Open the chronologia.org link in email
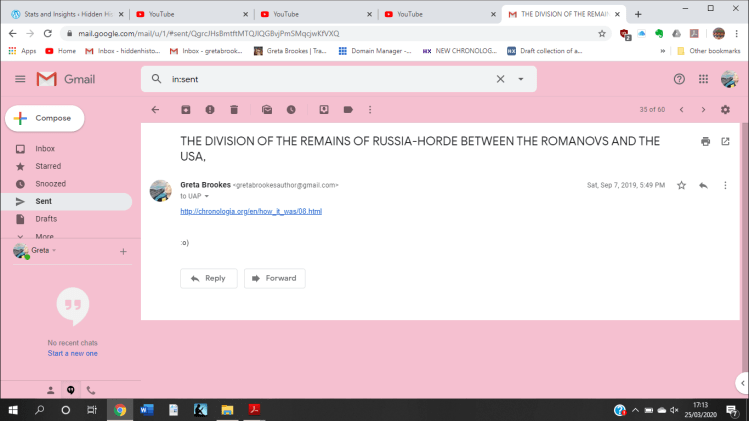749x421 pixels. coord(251,212)
